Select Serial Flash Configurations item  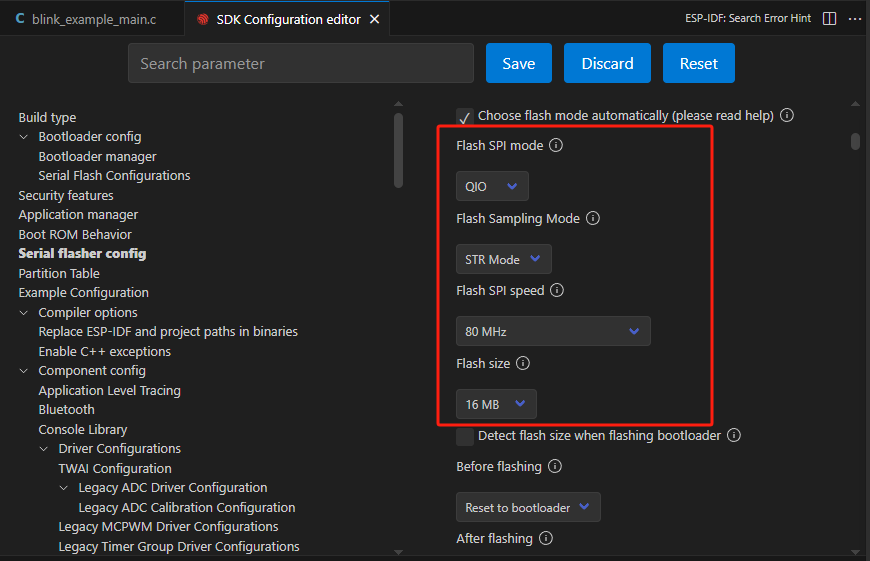pos(114,176)
